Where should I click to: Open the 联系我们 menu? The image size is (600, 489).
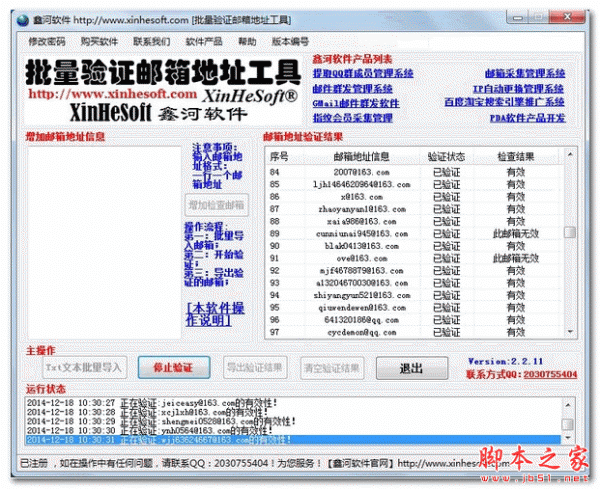[152, 41]
